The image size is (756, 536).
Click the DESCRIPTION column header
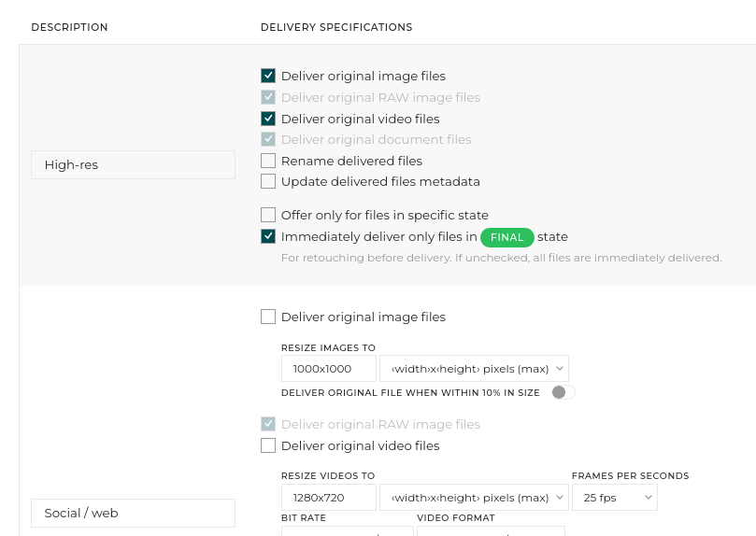click(x=69, y=27)
